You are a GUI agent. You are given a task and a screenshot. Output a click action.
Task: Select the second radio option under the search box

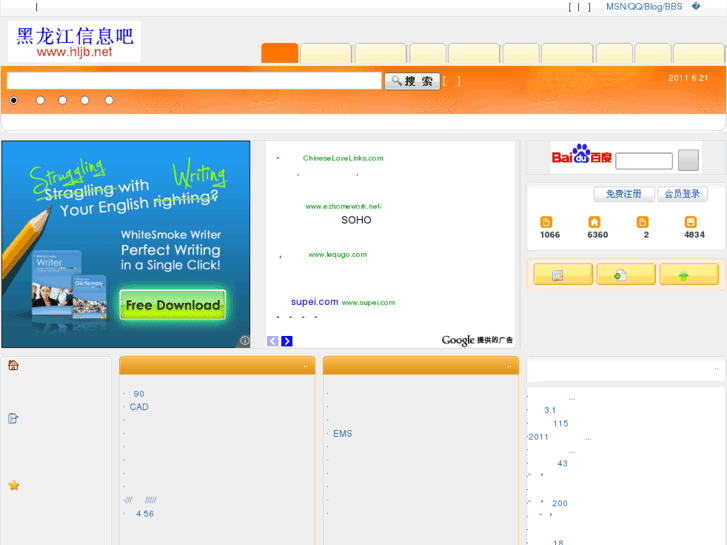pos(40,100)
